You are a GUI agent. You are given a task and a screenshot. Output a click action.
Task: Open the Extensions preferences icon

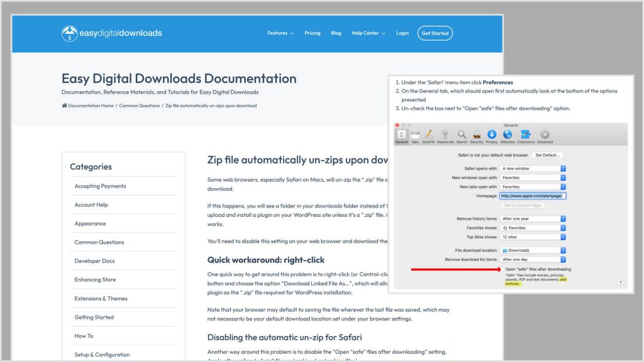526,135
